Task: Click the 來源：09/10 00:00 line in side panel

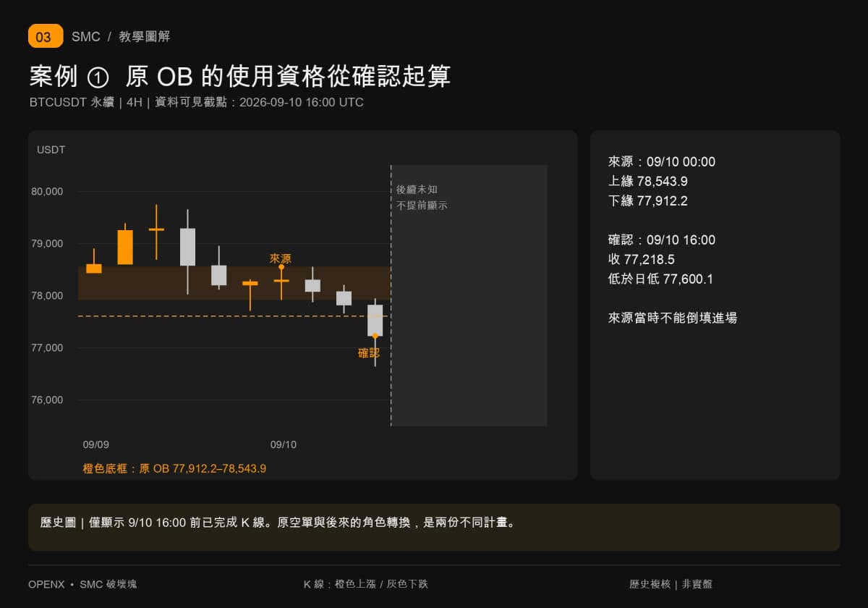Action: [x=662, y=162]
